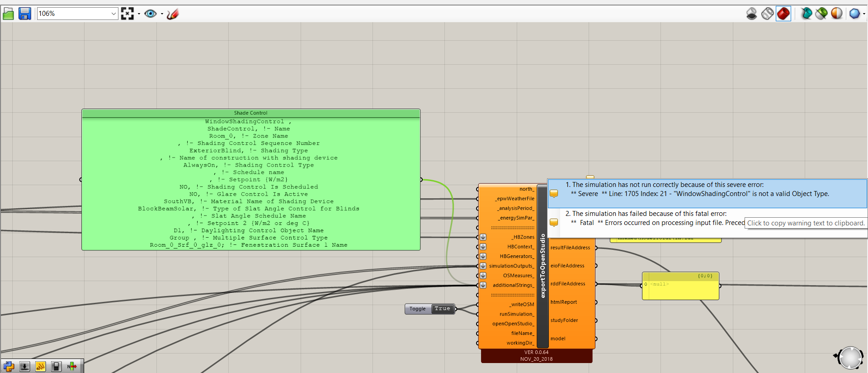This screenshot has width=868, height=373.
Task: Select the red shaded preview mode
Action: pos(783,14)
